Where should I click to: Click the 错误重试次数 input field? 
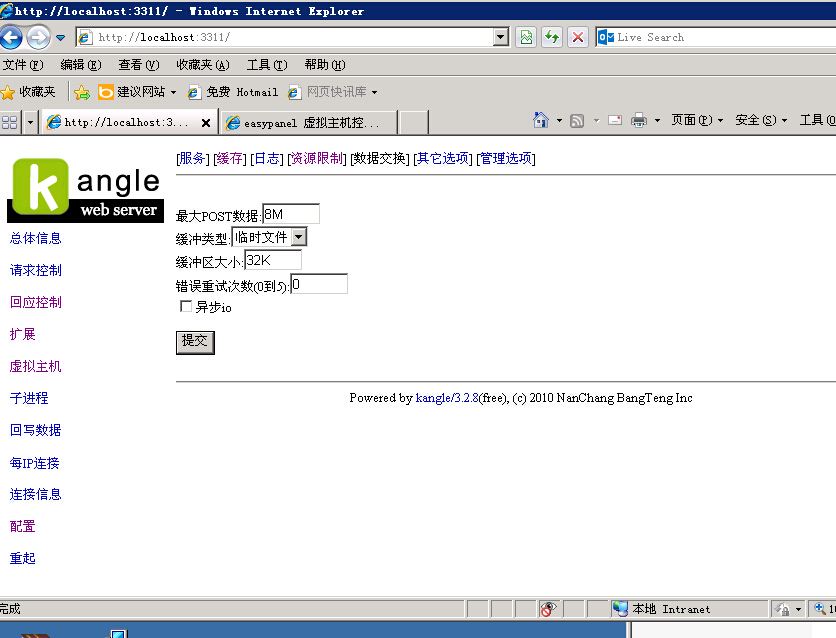coord(319,284)
